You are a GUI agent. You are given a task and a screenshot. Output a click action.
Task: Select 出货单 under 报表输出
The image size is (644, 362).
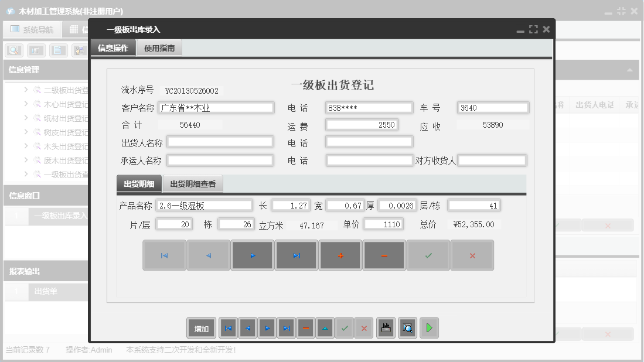(47, 292)
